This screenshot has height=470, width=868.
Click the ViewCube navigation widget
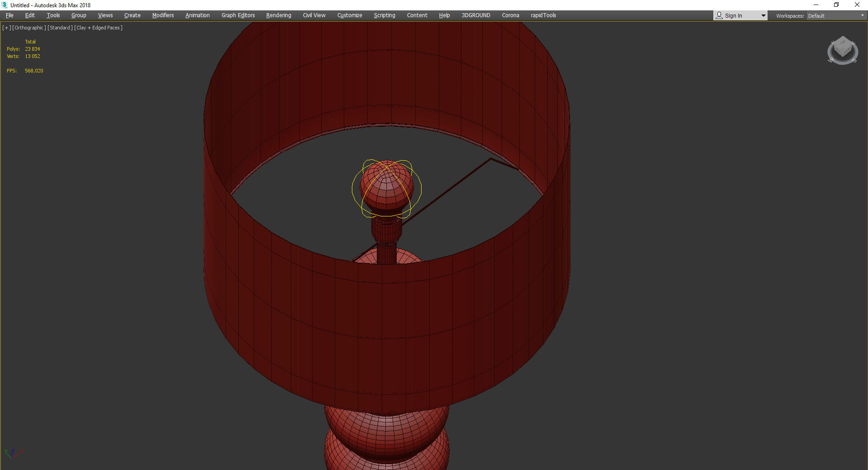click(x=843, y=50)
